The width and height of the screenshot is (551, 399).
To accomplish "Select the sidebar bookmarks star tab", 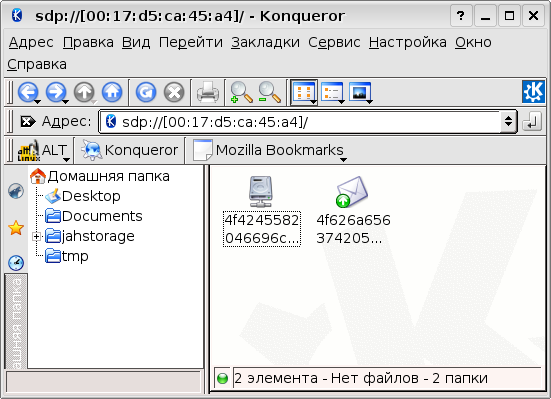I will coord(16,228).
